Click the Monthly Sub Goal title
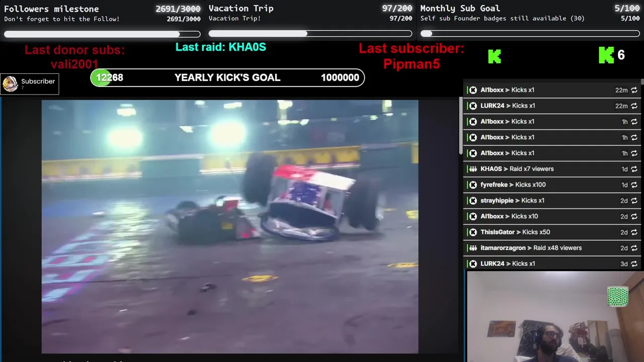This screenshot has width=644, height=362. click(x=460, y=8)
